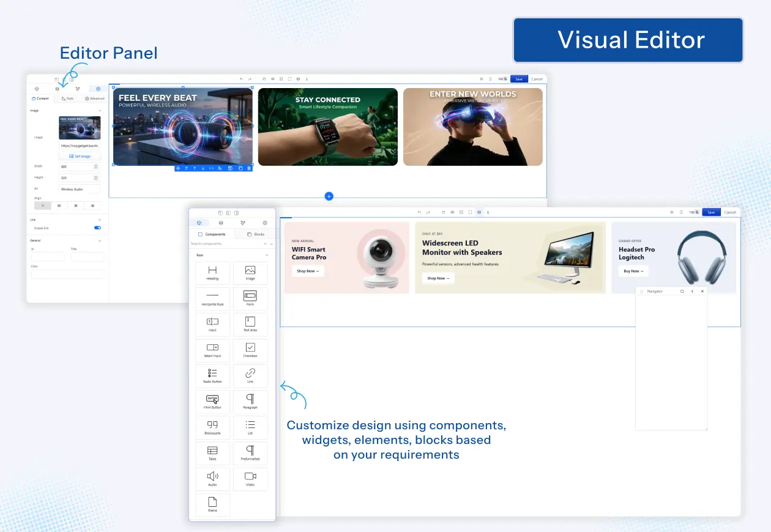This screenshot has width=771, height=532.
Task: Add the Heading component
Action: (x=212, y=273)
